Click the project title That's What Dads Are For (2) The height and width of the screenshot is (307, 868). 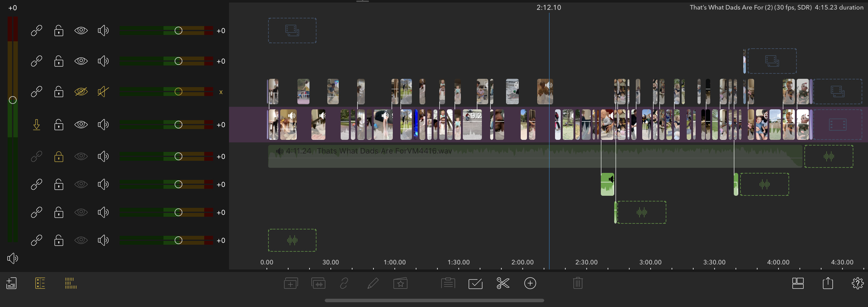pyautogui.click(x=731, y=7)
